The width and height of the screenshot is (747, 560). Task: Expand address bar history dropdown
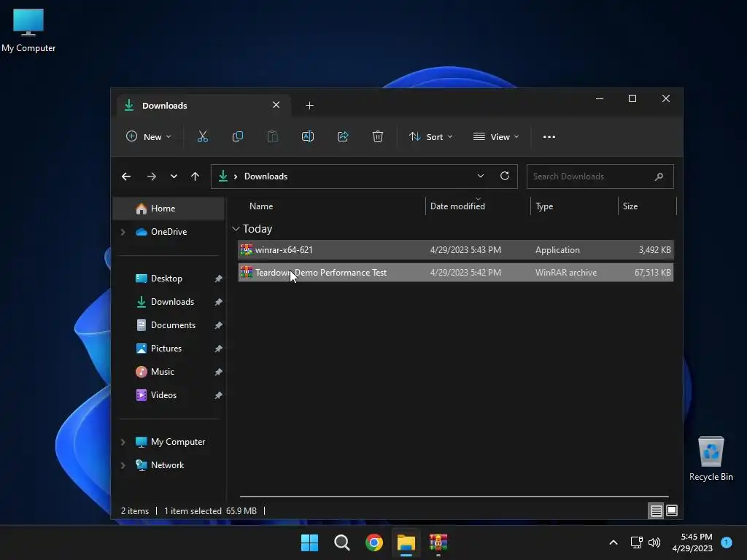click(481, 176)
